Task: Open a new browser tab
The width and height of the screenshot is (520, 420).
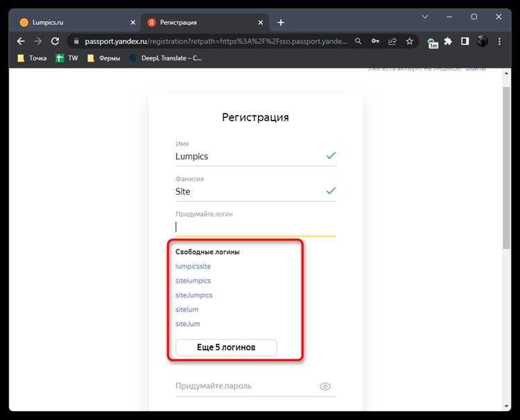Action: 281,23
